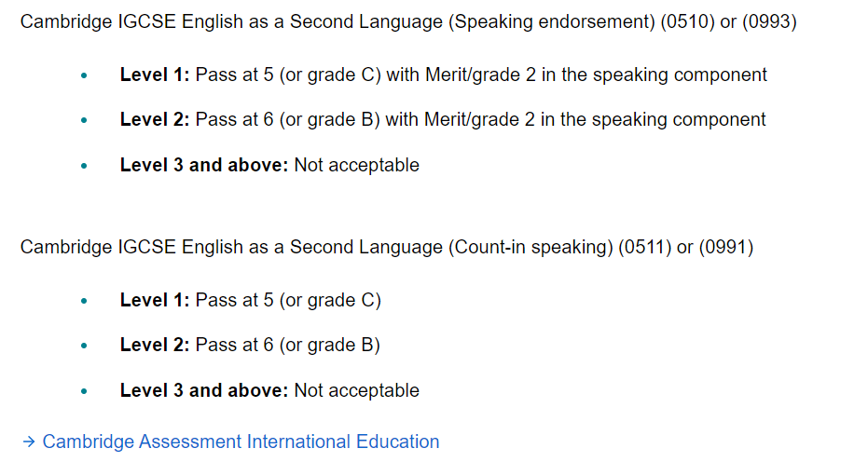Screen dimensions: 868x462
Task: Click the Count-in speaking (0511) or (0991) heading
Action: pos(387,247)
